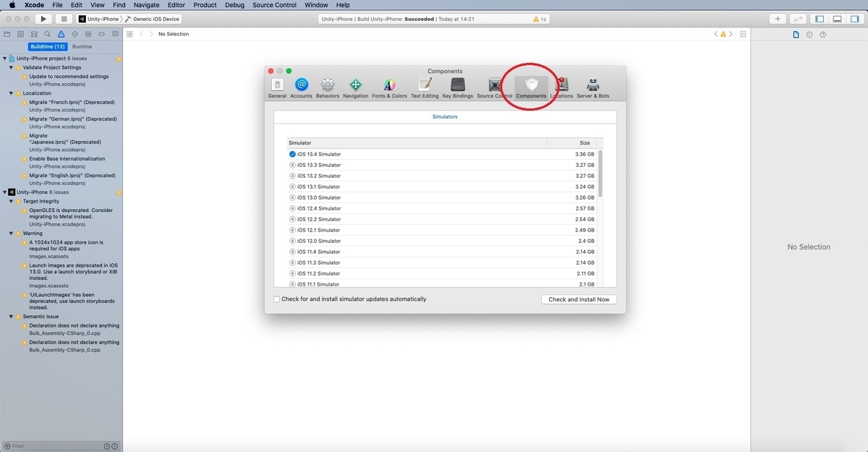Open the Locations preferences pane
This screenshot has height=452, width=868.
point(561,88)
